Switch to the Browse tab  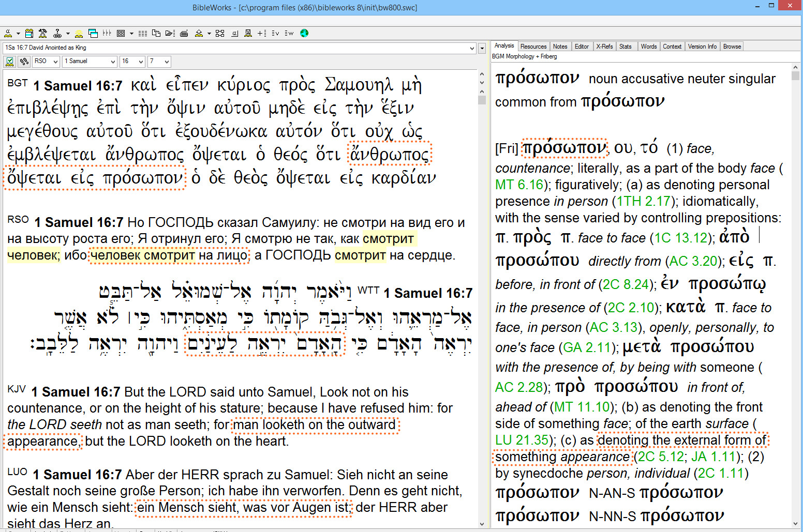pyautogui.click(x=732, y=47)
